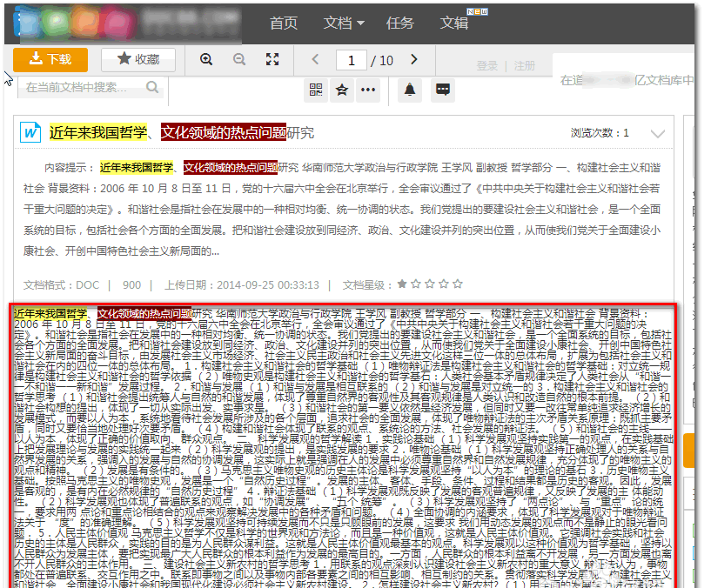Open the 文档 dropdown menu
Viewport: 711px width, 588px height.
click(344, 23)
